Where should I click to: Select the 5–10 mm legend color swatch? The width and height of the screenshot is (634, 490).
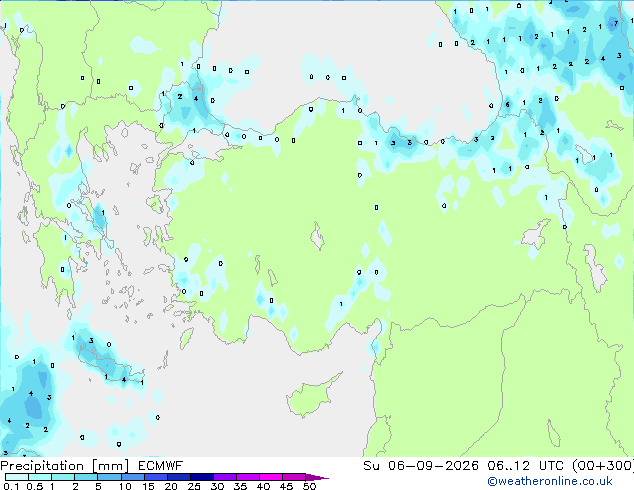click(x=109, y=477)
